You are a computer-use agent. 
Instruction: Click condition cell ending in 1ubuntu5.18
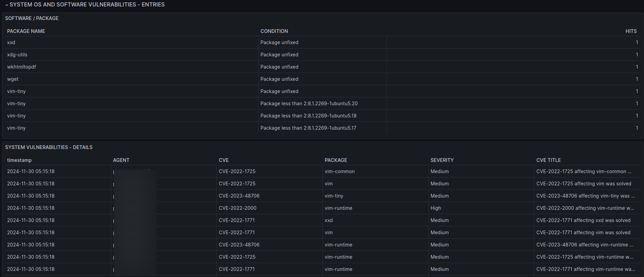point(308,116)
